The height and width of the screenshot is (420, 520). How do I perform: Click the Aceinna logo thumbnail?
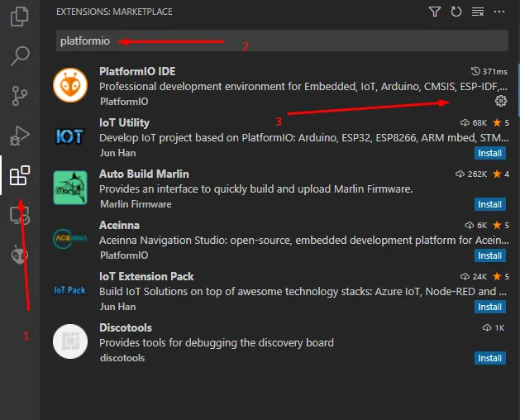(x=70, y=239)
